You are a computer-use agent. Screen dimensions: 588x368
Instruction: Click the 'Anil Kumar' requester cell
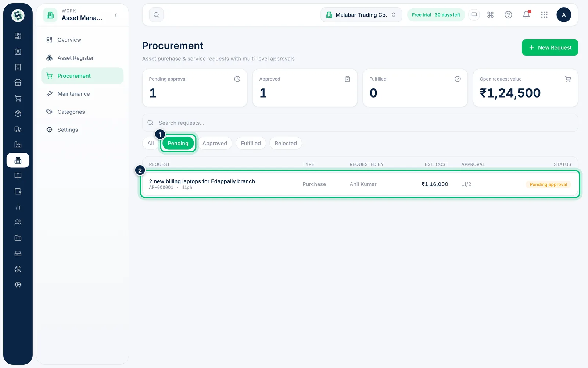(363, 184)
